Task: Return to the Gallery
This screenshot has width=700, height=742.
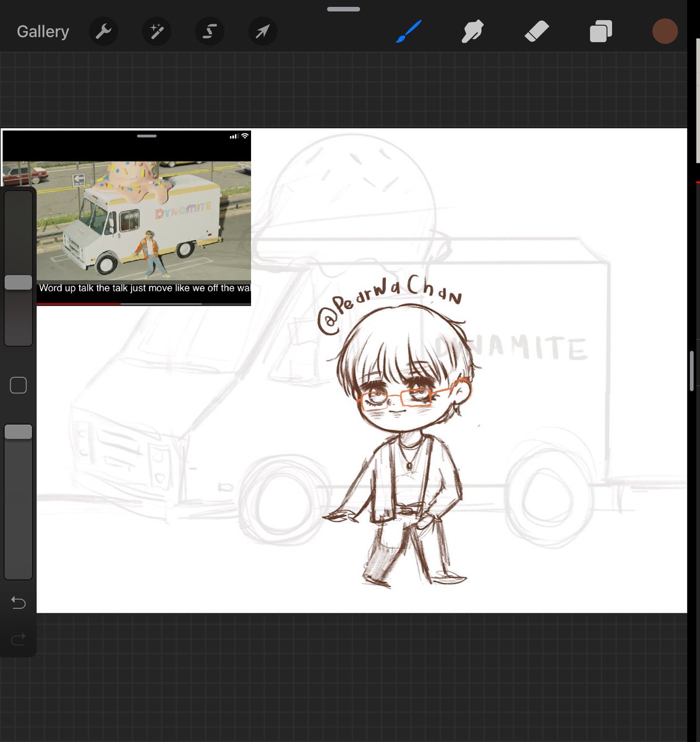Action: [x=43, y=32]
